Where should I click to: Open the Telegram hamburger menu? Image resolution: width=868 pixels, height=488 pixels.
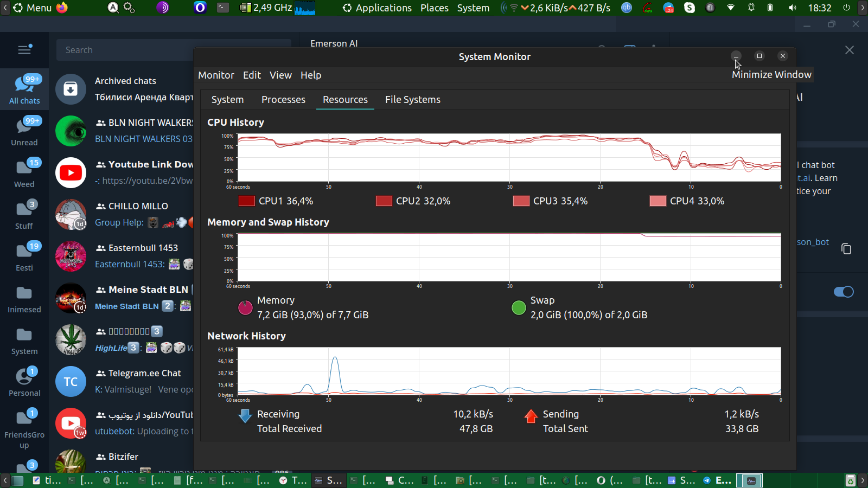point(24,50)
